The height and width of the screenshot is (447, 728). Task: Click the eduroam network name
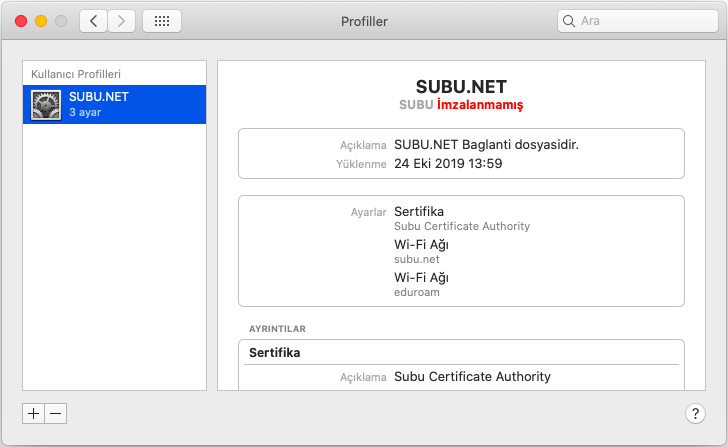pyautogui.click(x=416, y=292)
